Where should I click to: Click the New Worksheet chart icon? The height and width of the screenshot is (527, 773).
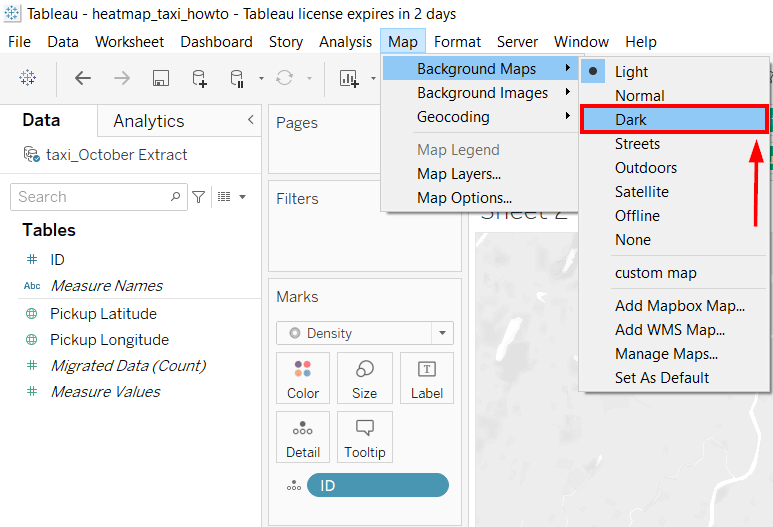click(349, 78)
